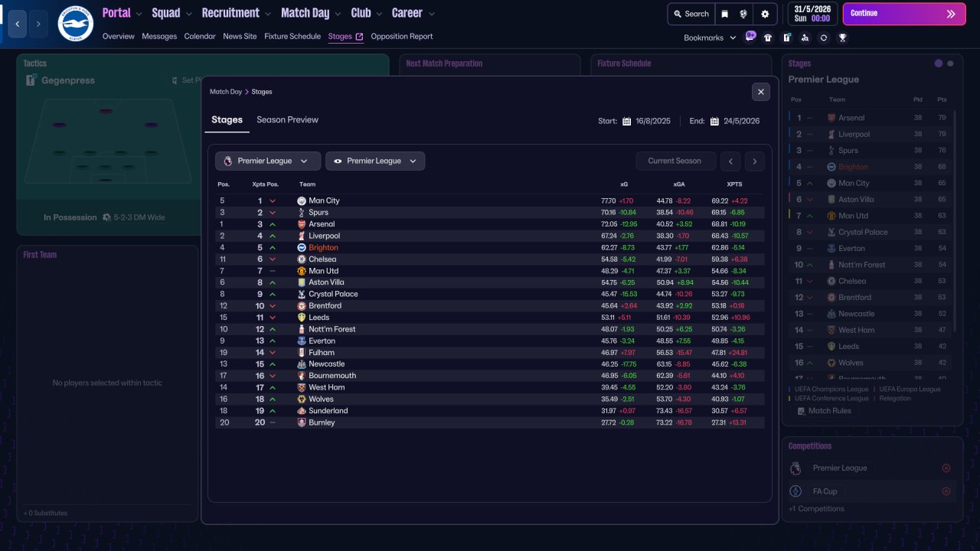Click the Chelsea crest in dialog table
Viewport: 980px width, 551px height.
[302, 259]
